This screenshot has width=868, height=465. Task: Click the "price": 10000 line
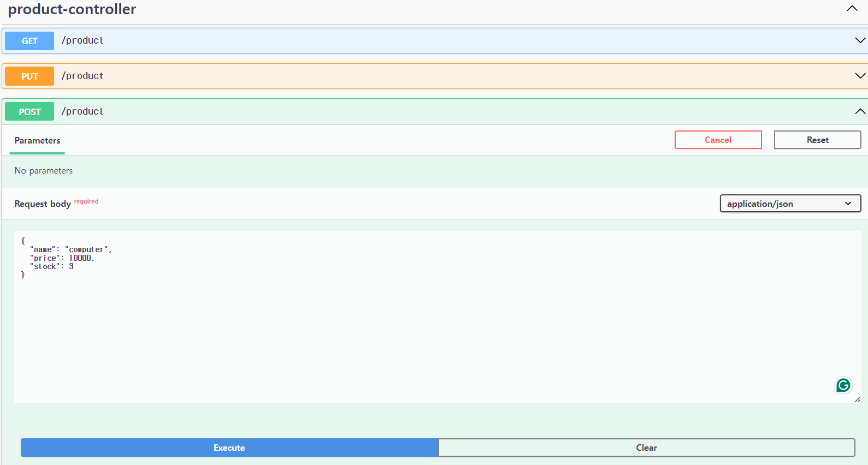[62, 258]
